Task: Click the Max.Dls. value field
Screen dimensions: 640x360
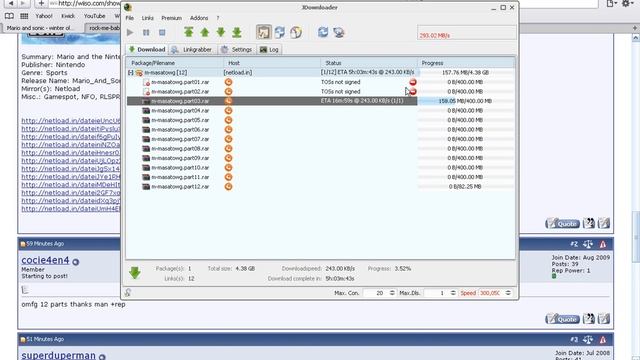Action: click(437, 293)
